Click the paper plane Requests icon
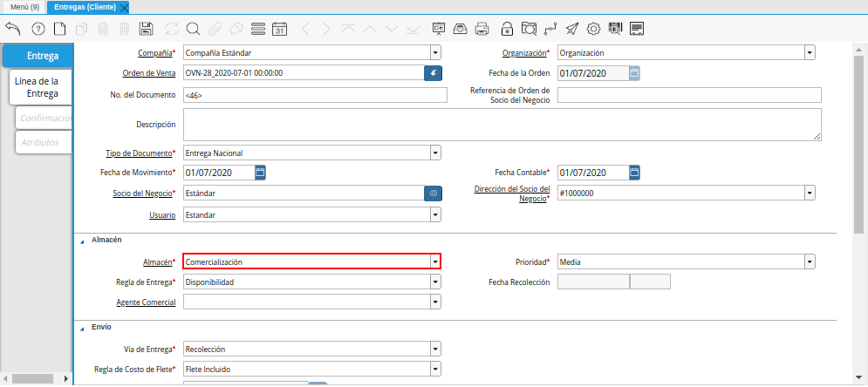The width and height of the screenshot is (868, 387). point(572,29)
